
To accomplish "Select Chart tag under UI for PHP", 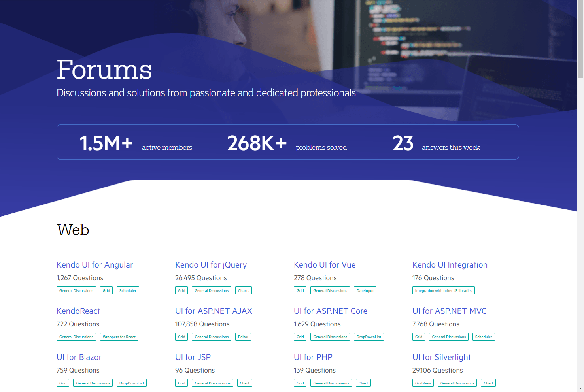I will (x=363, y=383).
